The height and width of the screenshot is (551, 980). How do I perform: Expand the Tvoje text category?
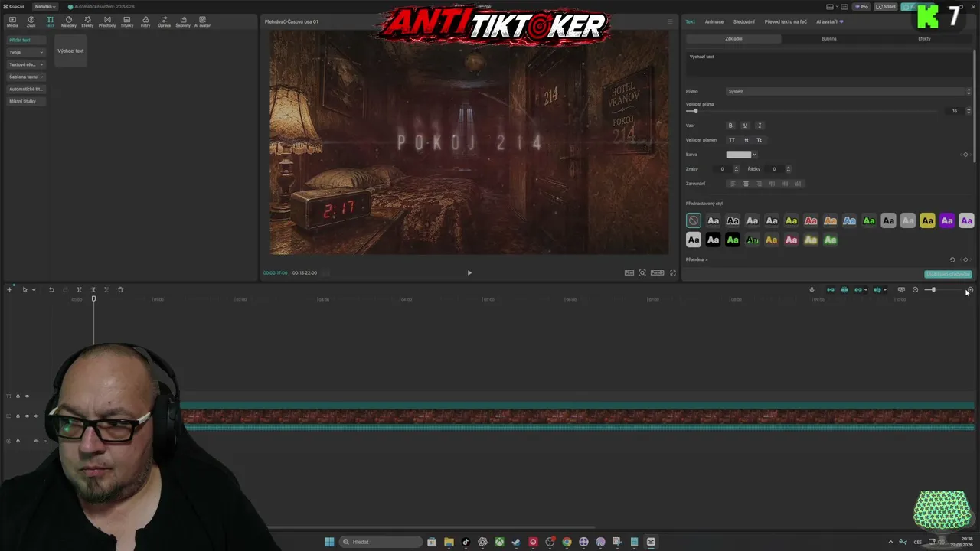(26, 52)
